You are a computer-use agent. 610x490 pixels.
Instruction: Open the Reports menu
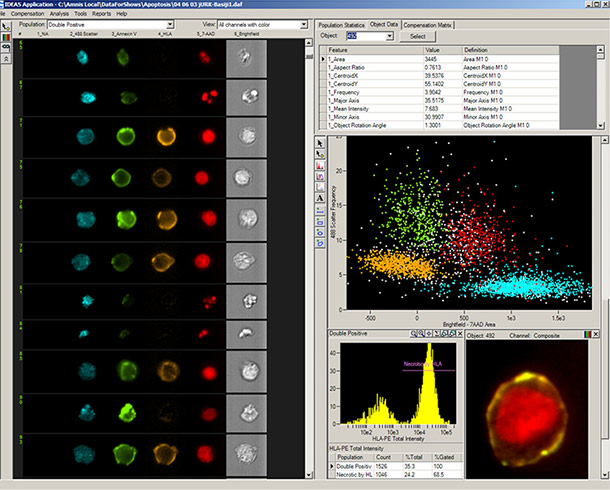[x=102, y=14]
